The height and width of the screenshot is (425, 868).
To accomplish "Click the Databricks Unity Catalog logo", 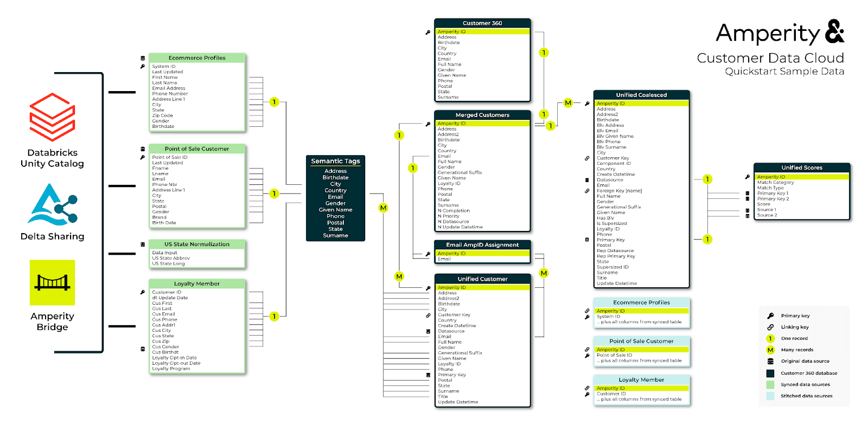I will 52,117.
